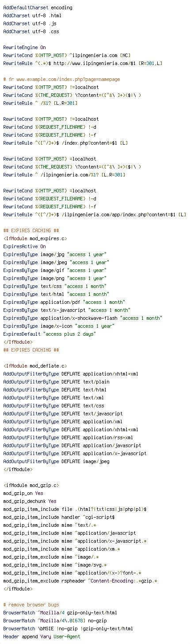
Task: Click 'ExpiresByType text/html' line
Action: click(56, 294)
